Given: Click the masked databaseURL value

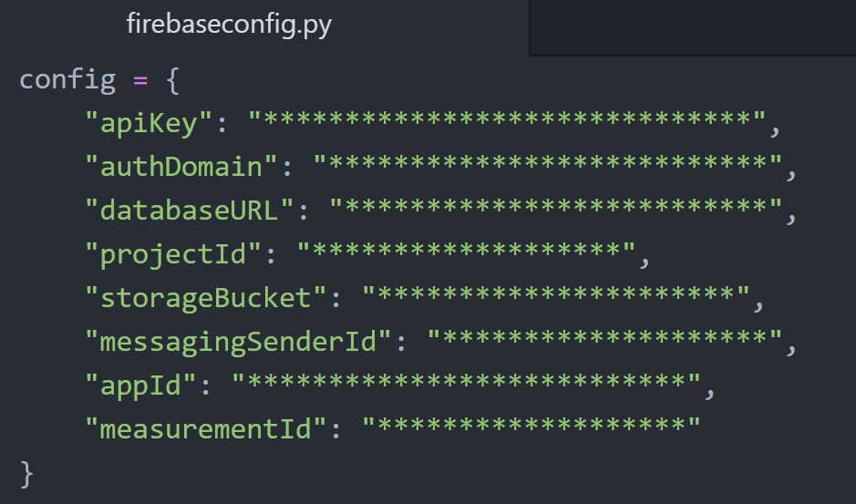Looking at the screenshot, I should pos(555,210).
